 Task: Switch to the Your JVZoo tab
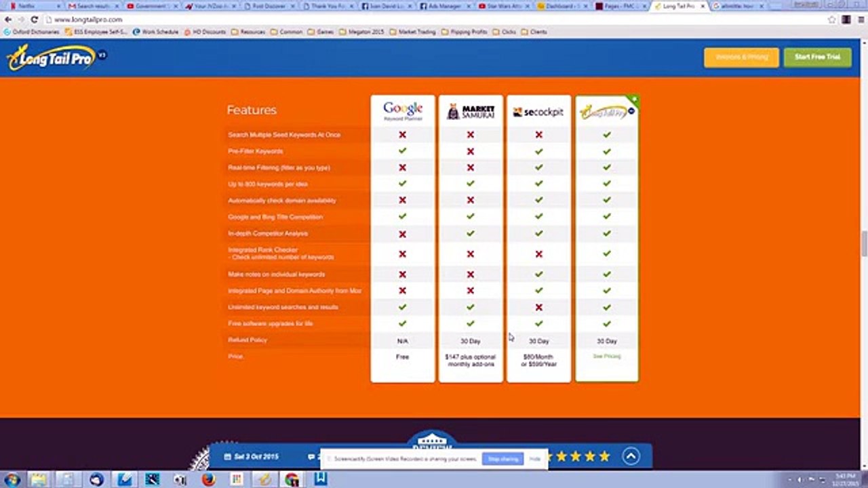[210, 6]
